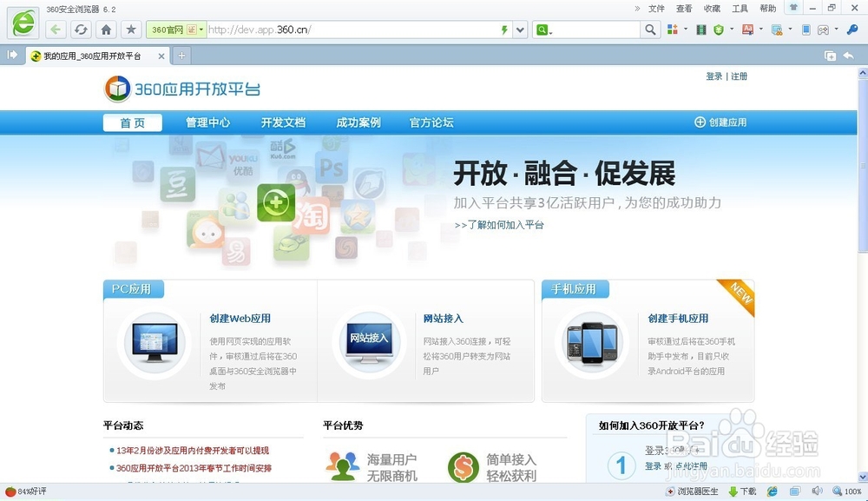Expand dropdown next to screenshot icon
The height and width of the screenshot is (501, 868).
click(x=790, y=30)
